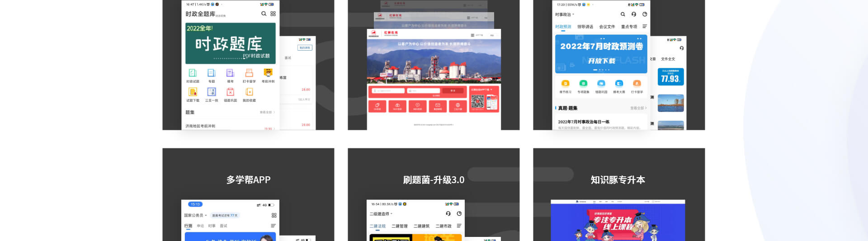Open the 多学帮APP card title
The height and width of the screenshot is (241, 868).
click(x=248, y=180)
